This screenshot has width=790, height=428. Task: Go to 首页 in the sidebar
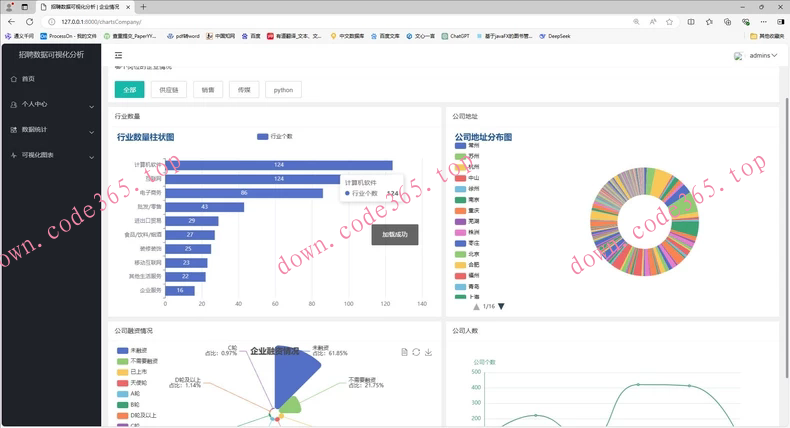click(28, 79)
